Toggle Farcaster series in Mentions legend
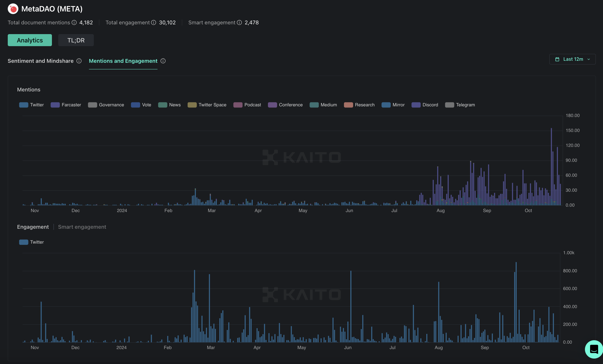603x364 pixels. [66, 105]
